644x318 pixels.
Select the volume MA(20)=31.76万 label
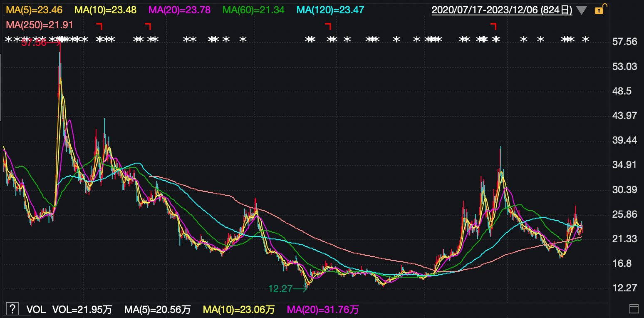(323, 310)
